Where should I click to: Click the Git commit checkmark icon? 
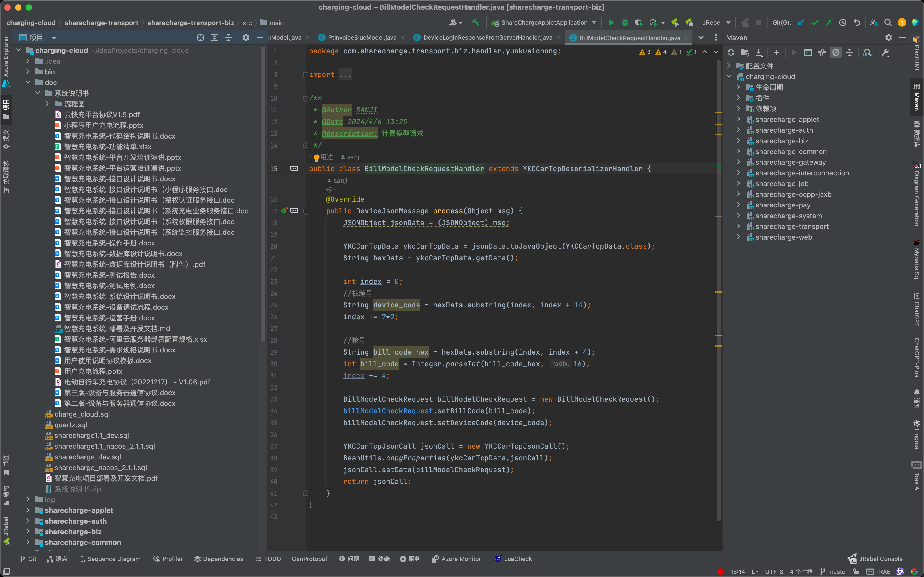pos(815,22)
